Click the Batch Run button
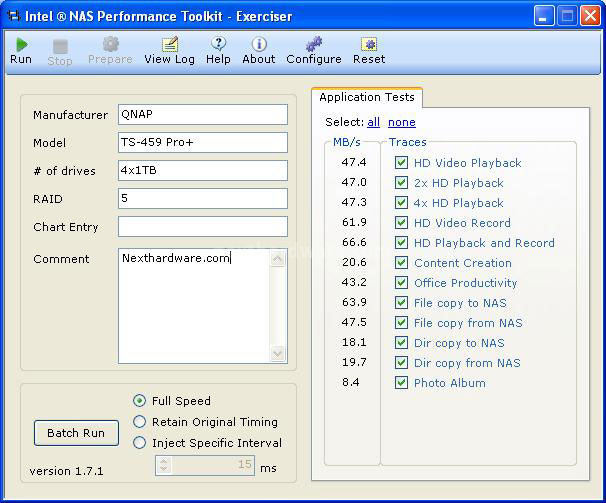The image size is (606, 503). click(x=76, y=433)
